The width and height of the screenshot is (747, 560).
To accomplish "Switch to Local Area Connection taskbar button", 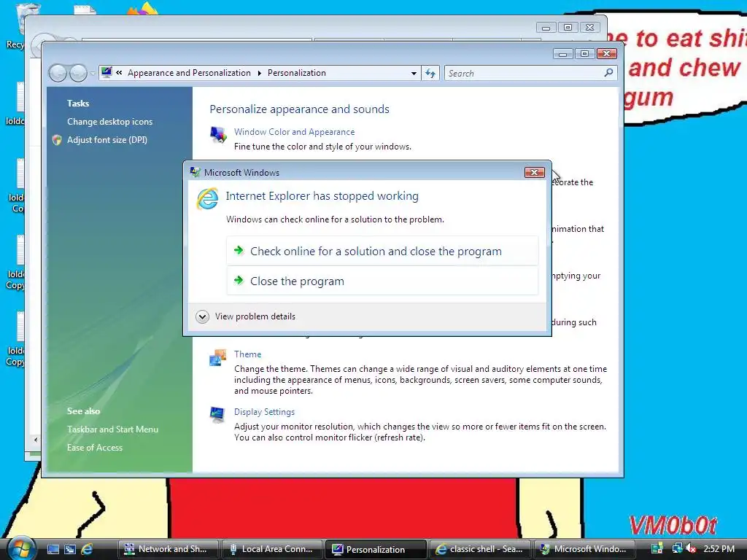I will pos(272,549).
